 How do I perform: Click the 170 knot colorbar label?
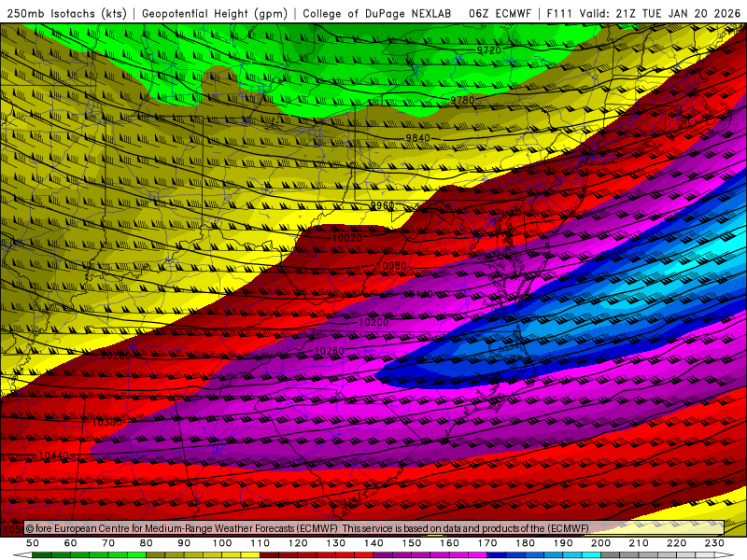coord(487,543)
